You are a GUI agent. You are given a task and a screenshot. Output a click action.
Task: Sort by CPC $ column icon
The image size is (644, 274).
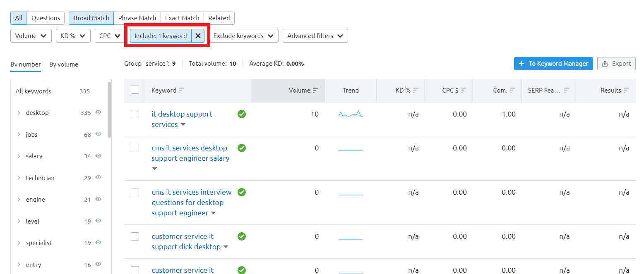[x=464, y=91]
